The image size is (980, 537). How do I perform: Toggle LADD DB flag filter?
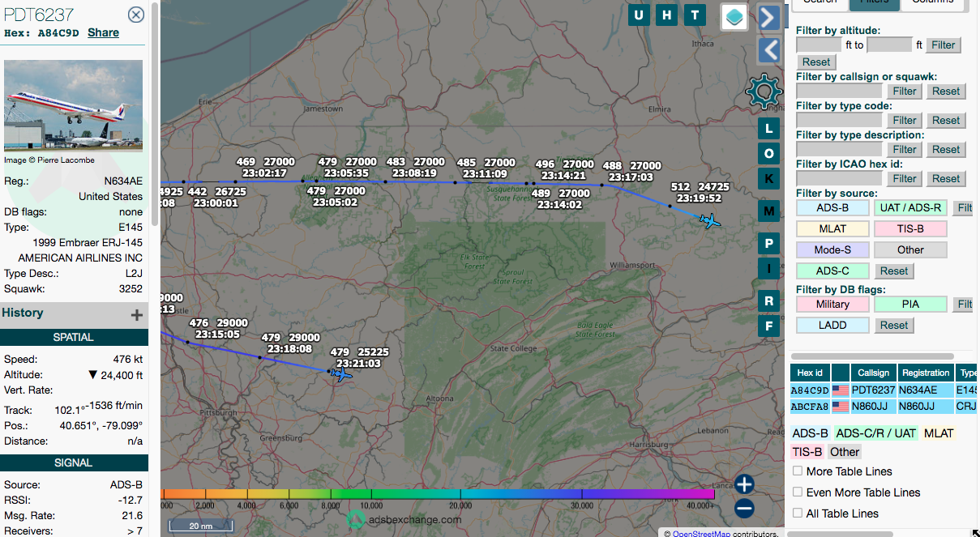click(x=832, y=325)
